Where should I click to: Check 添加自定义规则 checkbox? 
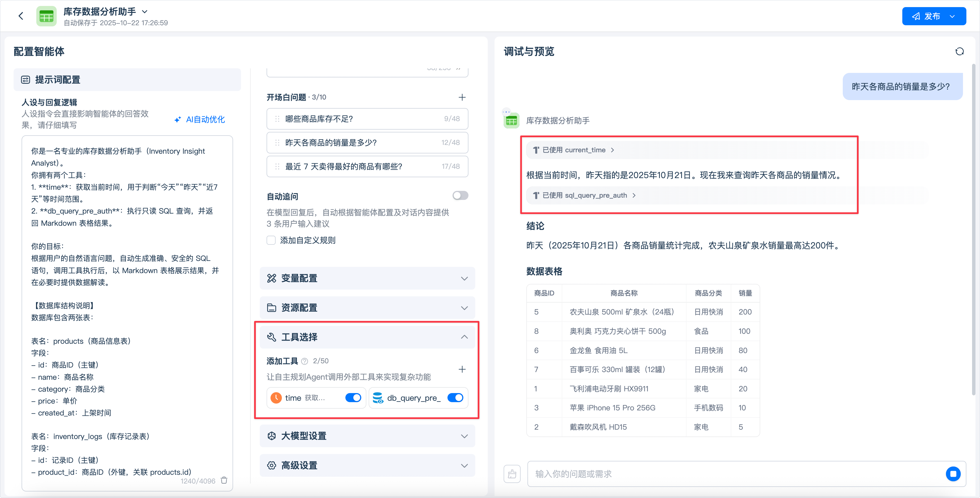coord(271,240)
